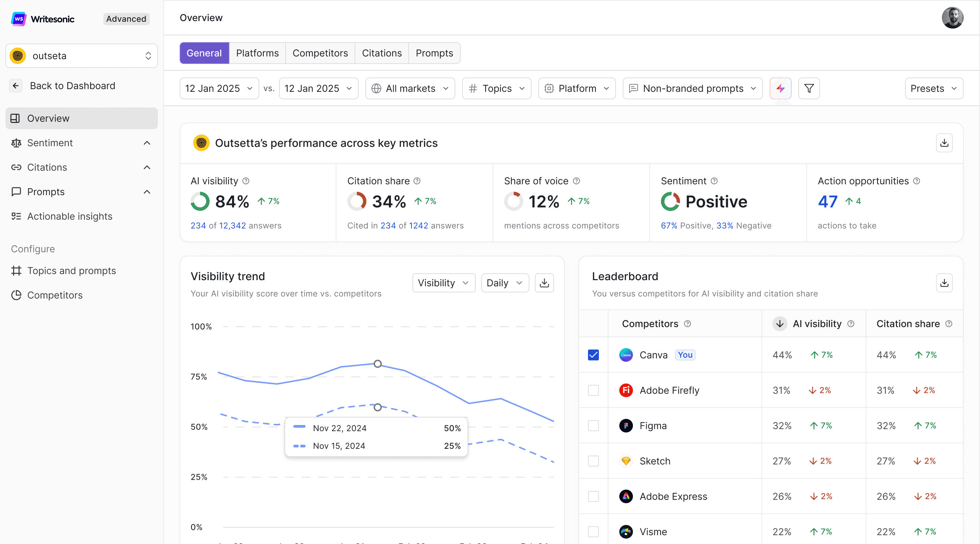This screenshot has width=980, height=544.
Task: Go Back to Dashboard
Action: point(72,86)
